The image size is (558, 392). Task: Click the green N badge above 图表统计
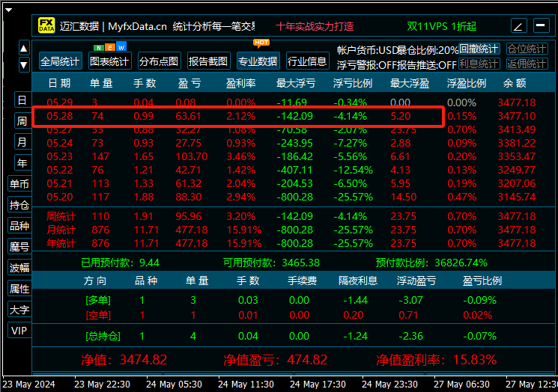tap(99, 48)
